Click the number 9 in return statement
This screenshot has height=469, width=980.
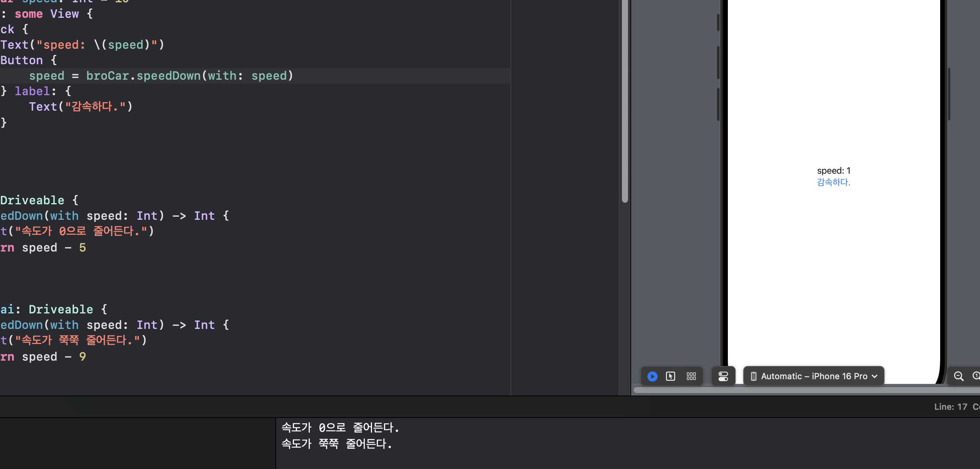[x=82, y=357]
